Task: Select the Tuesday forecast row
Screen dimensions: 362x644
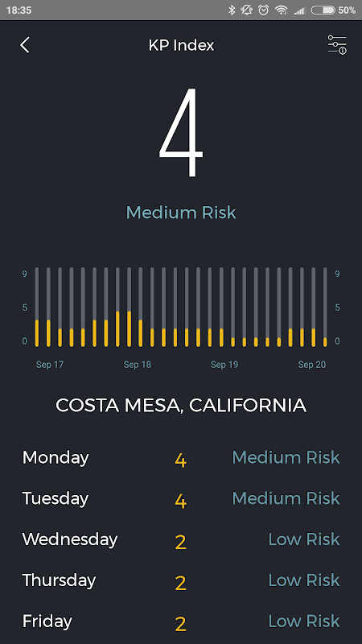Action: pos(181,498)
